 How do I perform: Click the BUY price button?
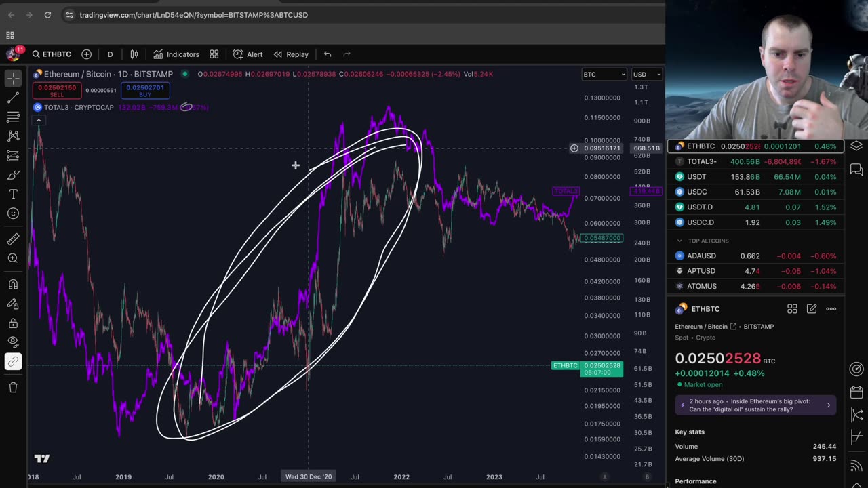tap(145, 90)
